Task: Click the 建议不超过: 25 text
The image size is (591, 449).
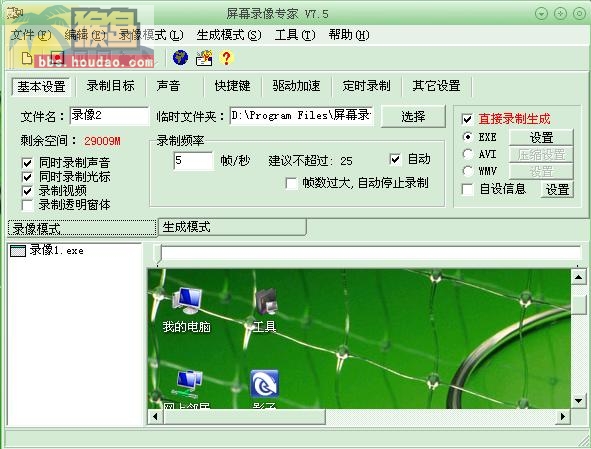Action: coord(311,161)
